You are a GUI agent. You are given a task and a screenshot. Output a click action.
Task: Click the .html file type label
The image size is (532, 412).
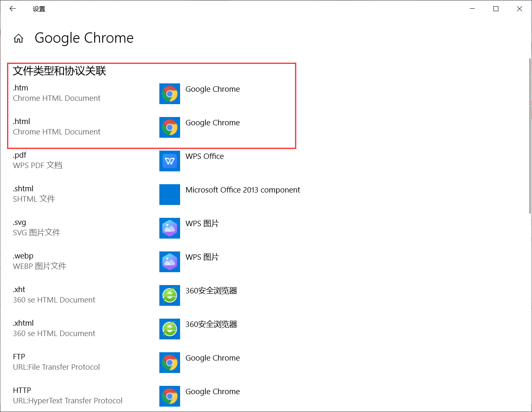pyautogui.click(x=22, y=122)
